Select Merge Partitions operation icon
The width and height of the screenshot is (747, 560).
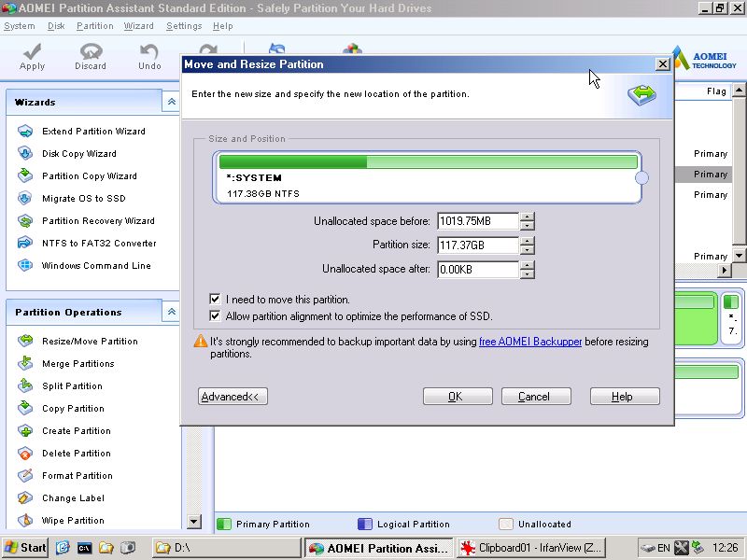click(x=25, y=363)
